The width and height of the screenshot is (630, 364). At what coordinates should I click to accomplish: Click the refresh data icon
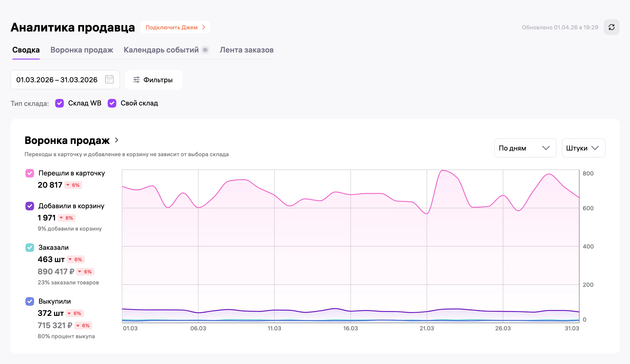tap(611, 27)
